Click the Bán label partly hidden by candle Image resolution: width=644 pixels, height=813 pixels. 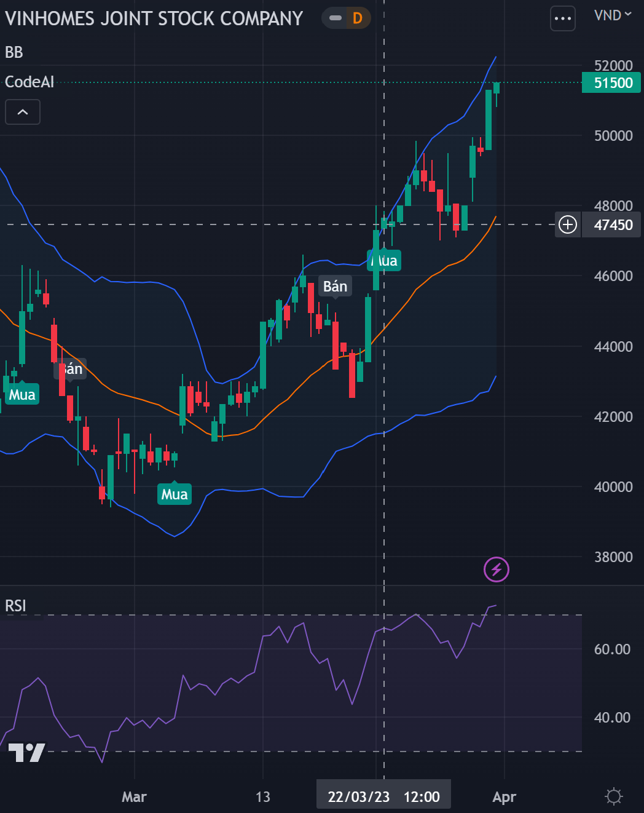70,369
